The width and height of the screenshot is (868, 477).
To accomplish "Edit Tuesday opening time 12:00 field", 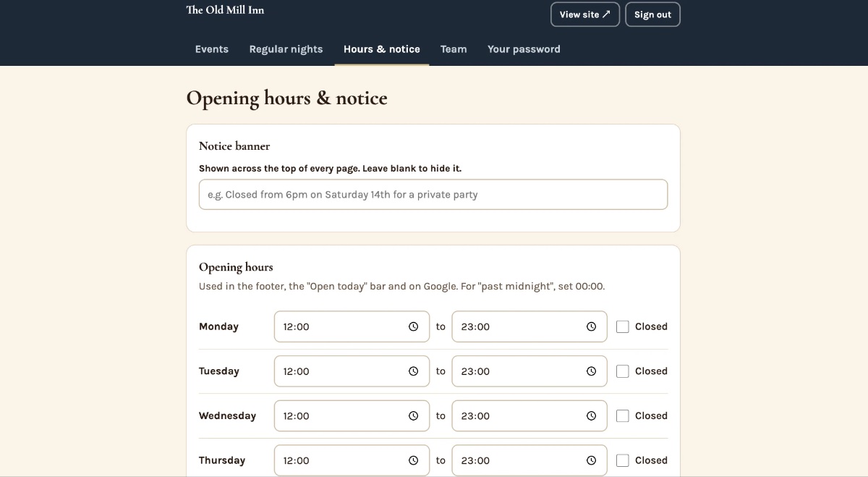I will (x=352, y=371).
